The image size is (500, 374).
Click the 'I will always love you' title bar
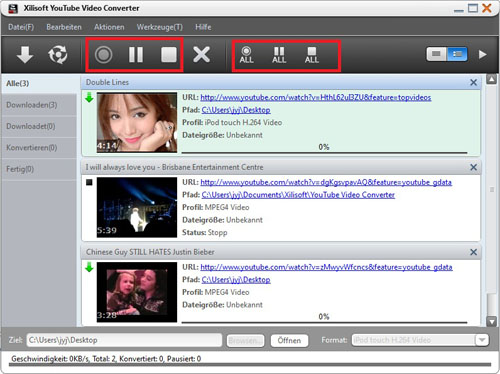pyautogui.click(x=281, y=167)
